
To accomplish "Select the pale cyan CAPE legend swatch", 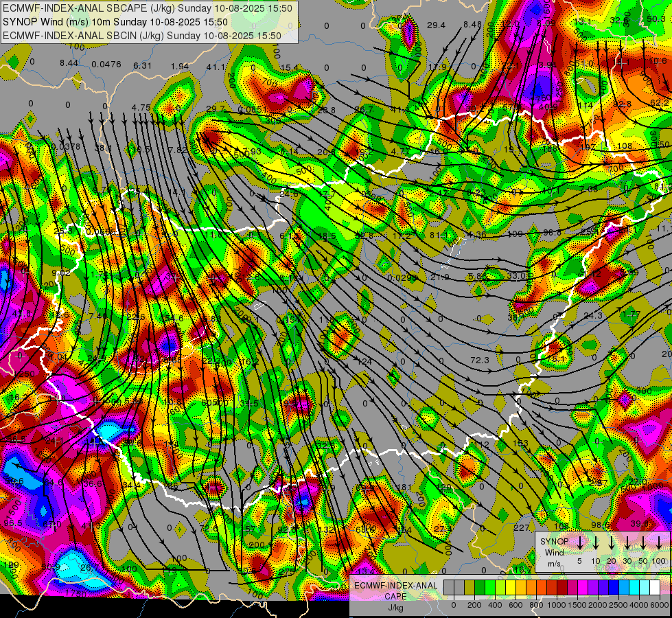I will 645,587.
